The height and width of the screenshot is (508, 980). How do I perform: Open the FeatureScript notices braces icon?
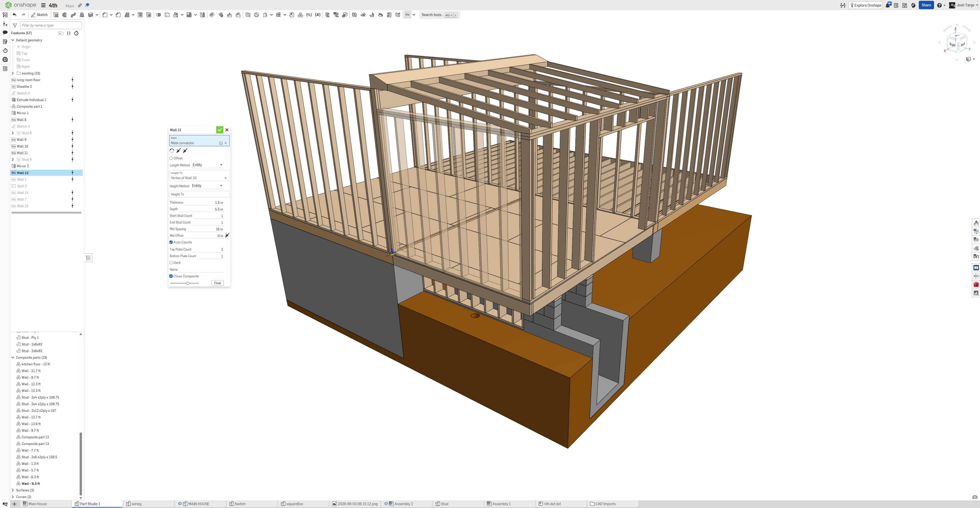coord(843,5)
